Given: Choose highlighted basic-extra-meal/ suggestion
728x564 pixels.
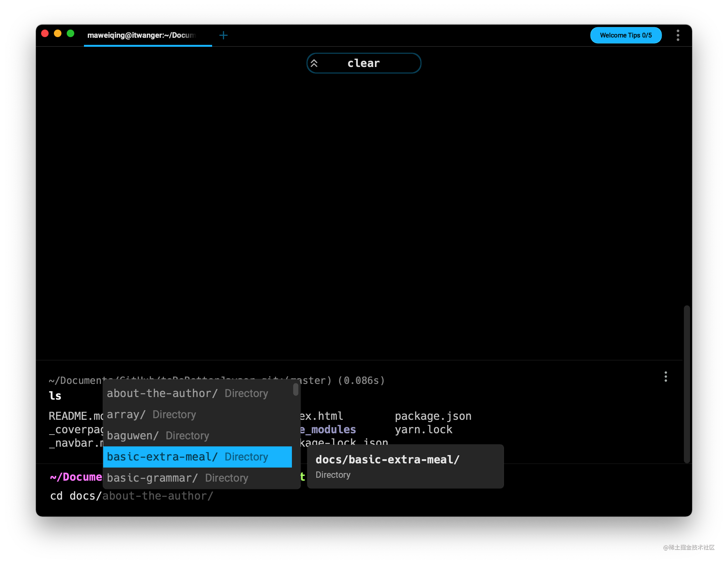Looking at the screenshot, I should coord(197,457).
